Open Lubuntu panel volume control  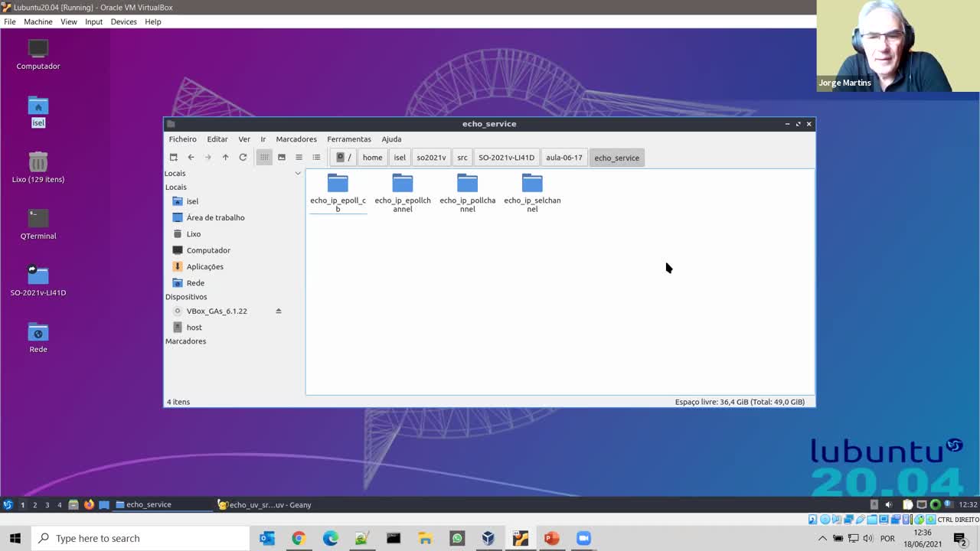888,505
